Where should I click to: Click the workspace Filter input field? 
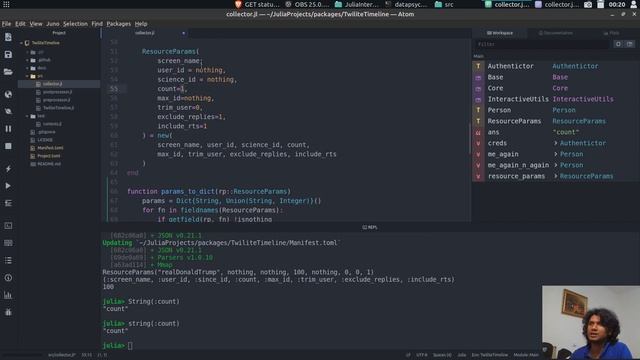click(542, 44)
